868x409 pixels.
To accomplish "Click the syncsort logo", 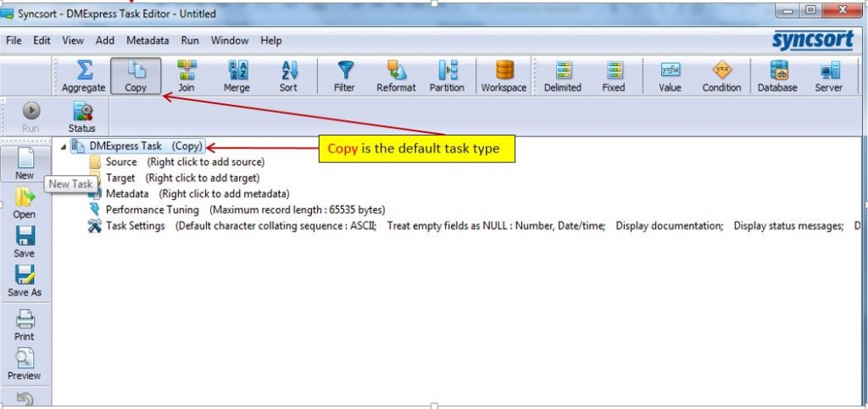I will [x=813, y=41].
